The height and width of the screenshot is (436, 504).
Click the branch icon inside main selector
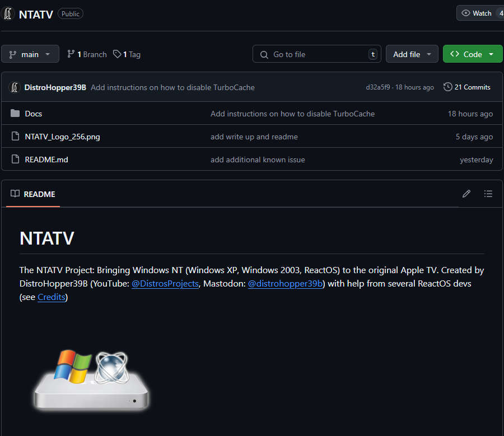click(x=12, y=55)
